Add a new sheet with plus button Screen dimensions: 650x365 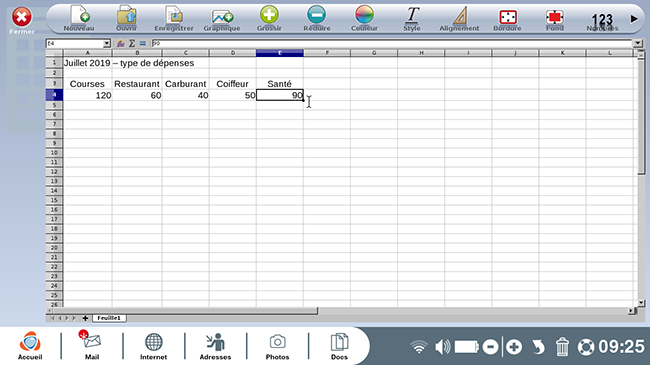85,318
